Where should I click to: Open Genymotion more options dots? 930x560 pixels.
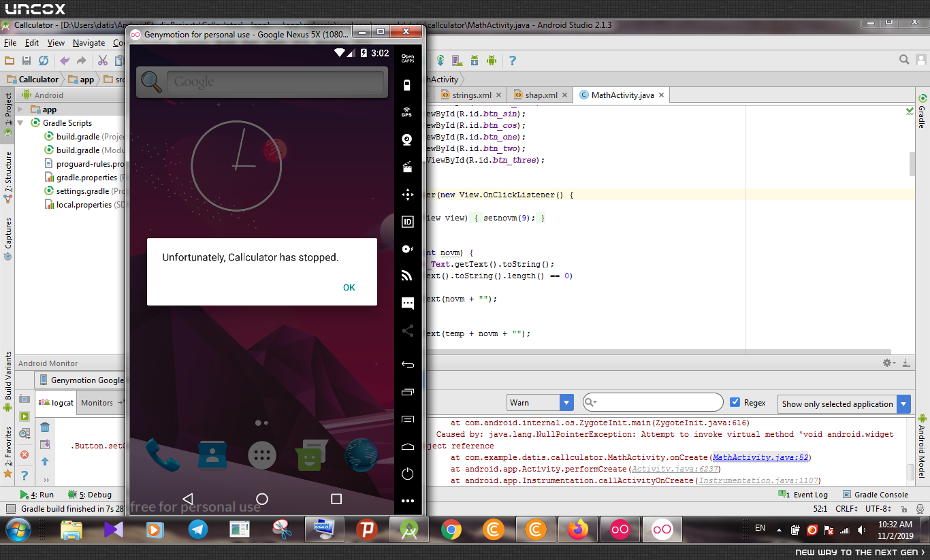pos(407,501)
